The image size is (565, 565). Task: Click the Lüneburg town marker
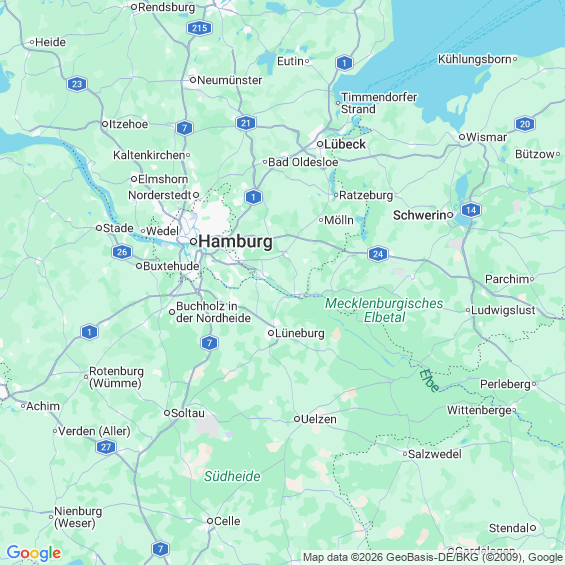271,333
